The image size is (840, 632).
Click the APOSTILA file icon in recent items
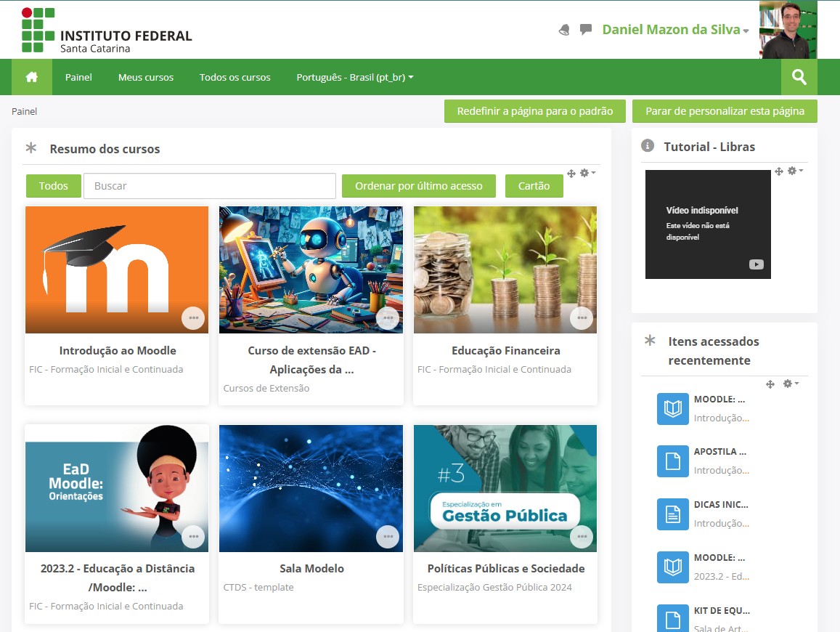[672, 461]
